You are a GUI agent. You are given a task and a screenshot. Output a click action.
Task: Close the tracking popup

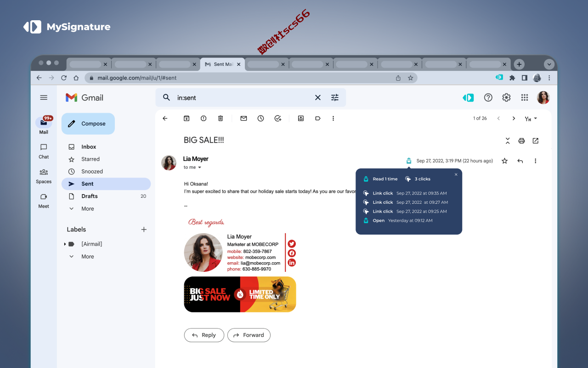pyautogui.click(x=456, y=174)
